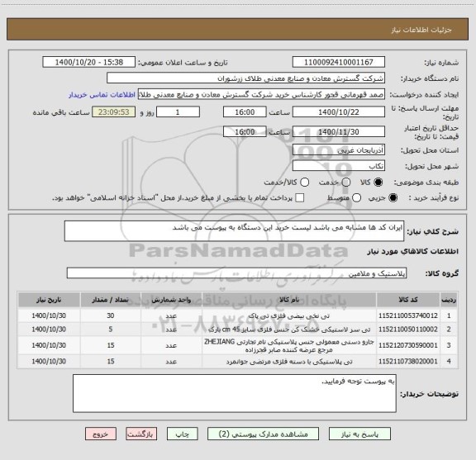Screen dimensions: 476x460
Task: Click item name جارو دستی معمولی ZHEJIANG
Action: pos(289,345)
